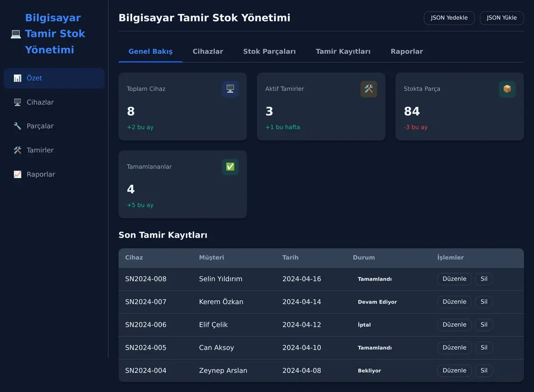The image size is (534, 392).
Task: Click the checkmark icon on Tamamlananlar card
Action: click(x=230, y=167)
